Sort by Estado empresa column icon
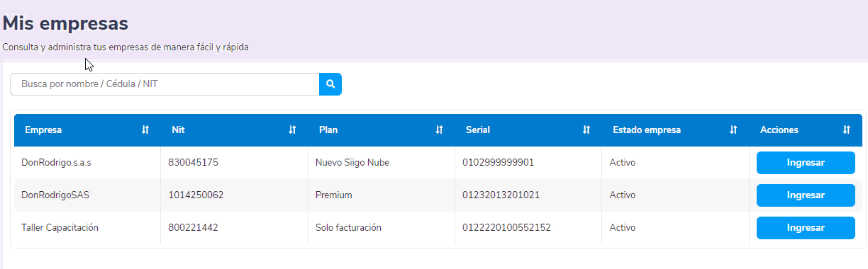Screen dimensions: 868x269 pos(733,130)
